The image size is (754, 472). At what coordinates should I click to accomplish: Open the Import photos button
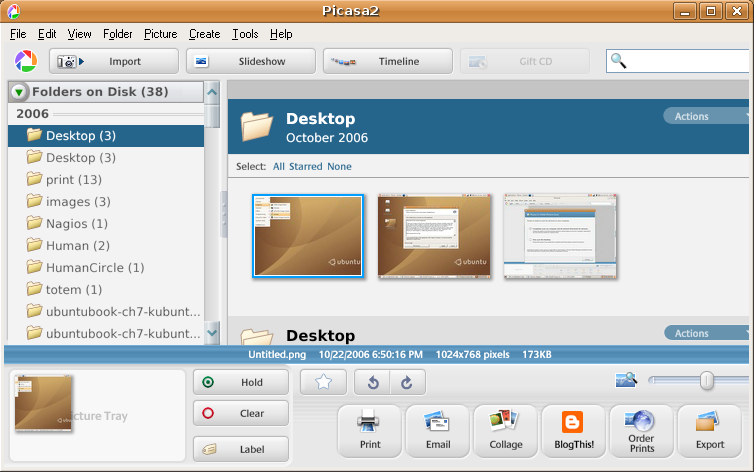coord(114,61)
